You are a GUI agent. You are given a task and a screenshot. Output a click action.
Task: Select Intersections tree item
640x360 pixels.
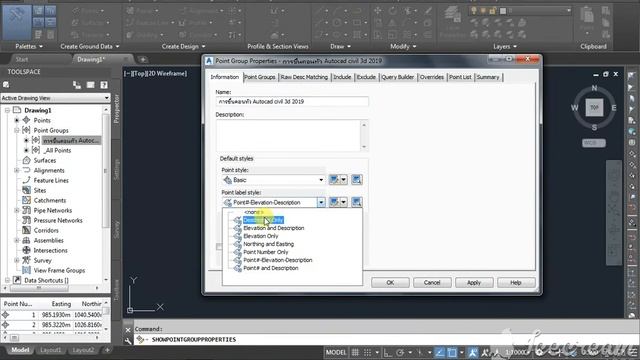coord(50,250)
